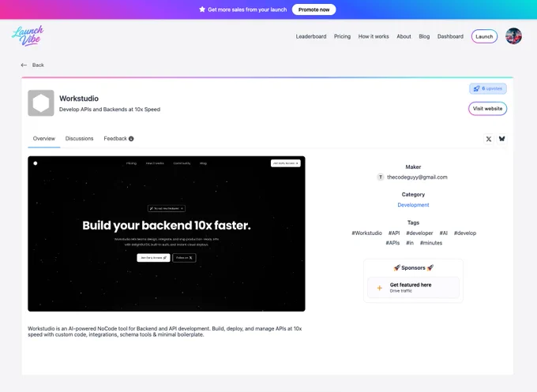Click the plus icon in Sponsors card
This screenshot has height=392, width=537.
click(x=380, y=288)
